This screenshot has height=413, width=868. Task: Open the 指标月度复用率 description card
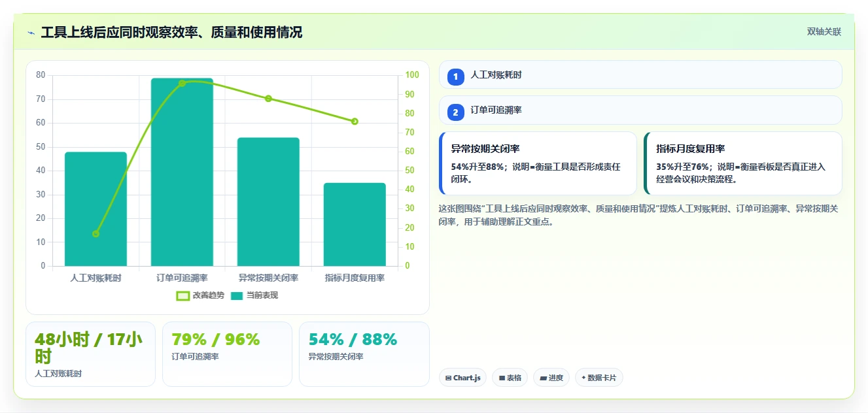coord(742,163)
